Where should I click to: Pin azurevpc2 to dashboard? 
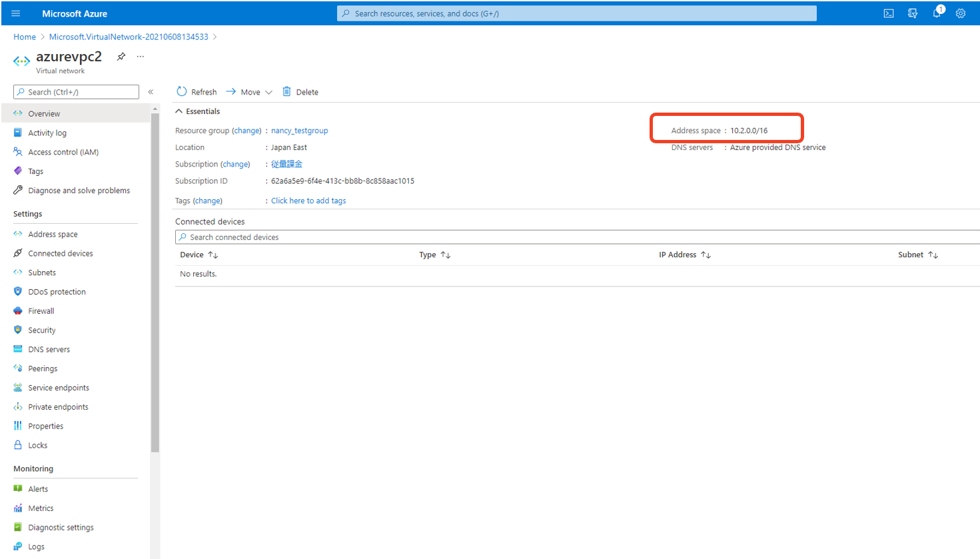(121, 57)
